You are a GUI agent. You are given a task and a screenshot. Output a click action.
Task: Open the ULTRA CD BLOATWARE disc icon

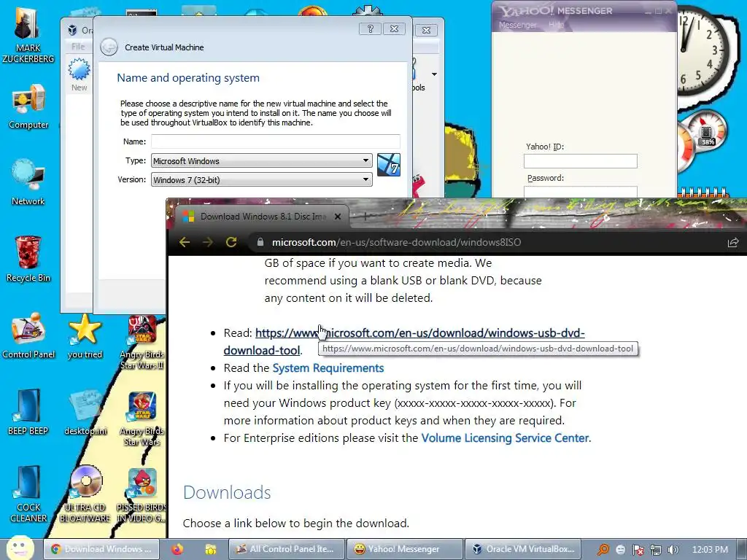[x=85, y=494]
